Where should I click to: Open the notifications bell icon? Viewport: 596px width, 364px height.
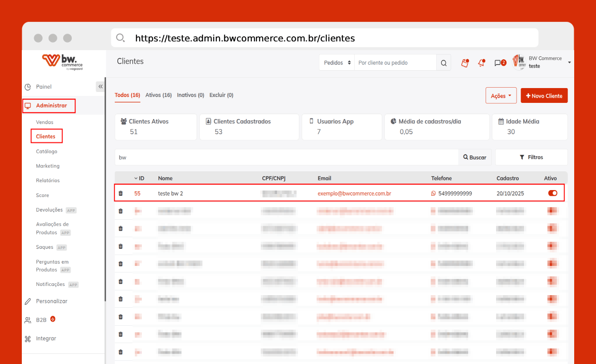click(481, 63)
